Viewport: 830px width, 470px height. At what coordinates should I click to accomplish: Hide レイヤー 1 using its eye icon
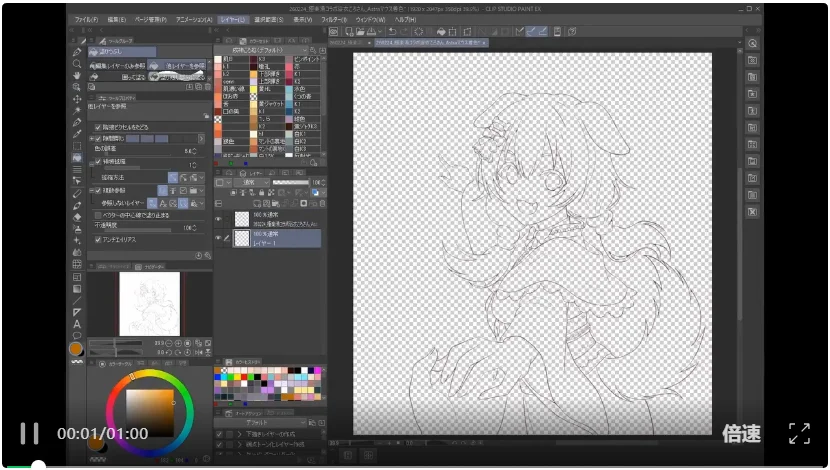[218, 238]
